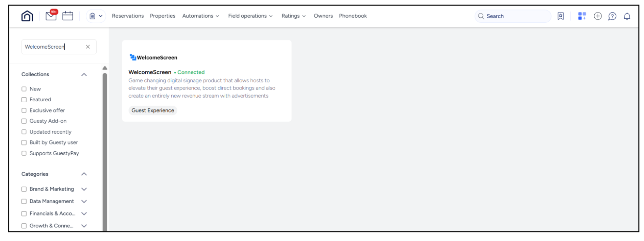Expand Growth & Conne... subcategories
The image size is (644, 241).
(84, 226)
